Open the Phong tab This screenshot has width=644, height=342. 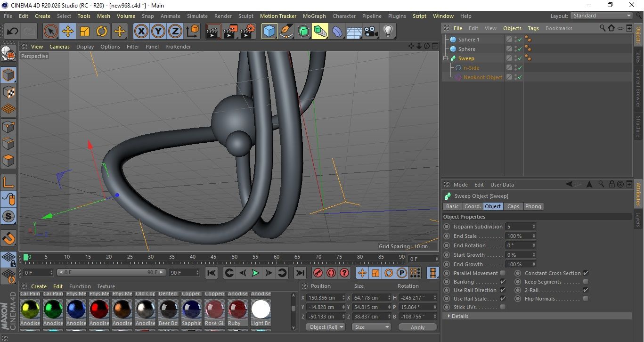click(533, 206)
